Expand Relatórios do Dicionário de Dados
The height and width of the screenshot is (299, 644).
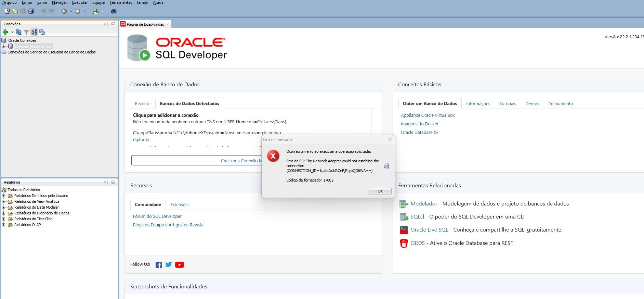point(3,213)
